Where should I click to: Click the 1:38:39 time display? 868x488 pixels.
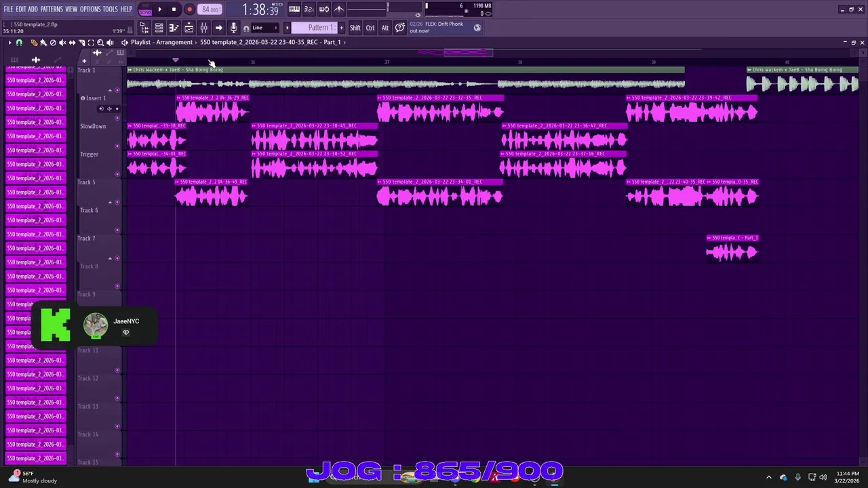[260, 10]
